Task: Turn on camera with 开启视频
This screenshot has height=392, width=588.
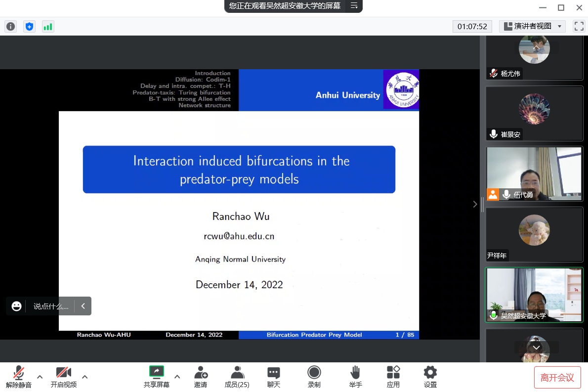Action: pos(64,377)
